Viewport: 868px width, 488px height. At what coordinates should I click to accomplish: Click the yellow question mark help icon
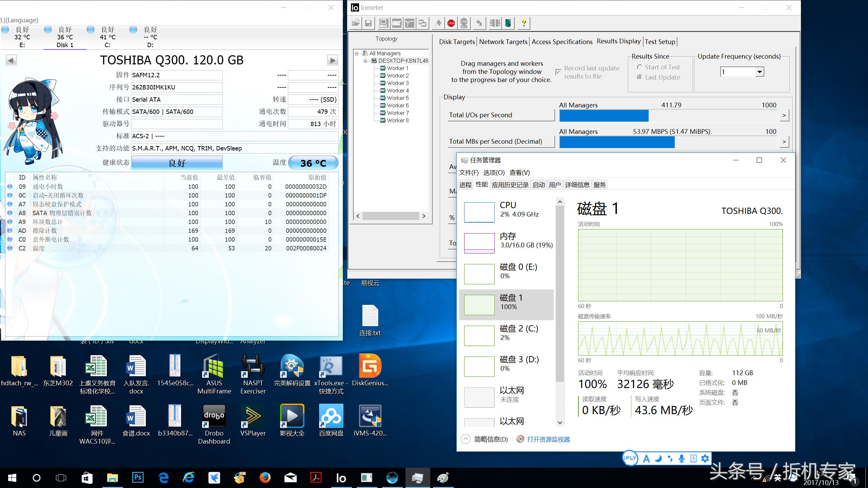click(524, 23)
